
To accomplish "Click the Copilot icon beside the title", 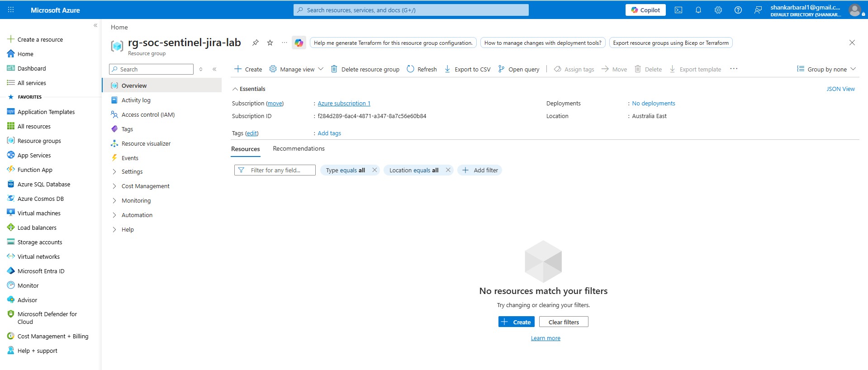I will pyautogui.click(x=299, y=43).
